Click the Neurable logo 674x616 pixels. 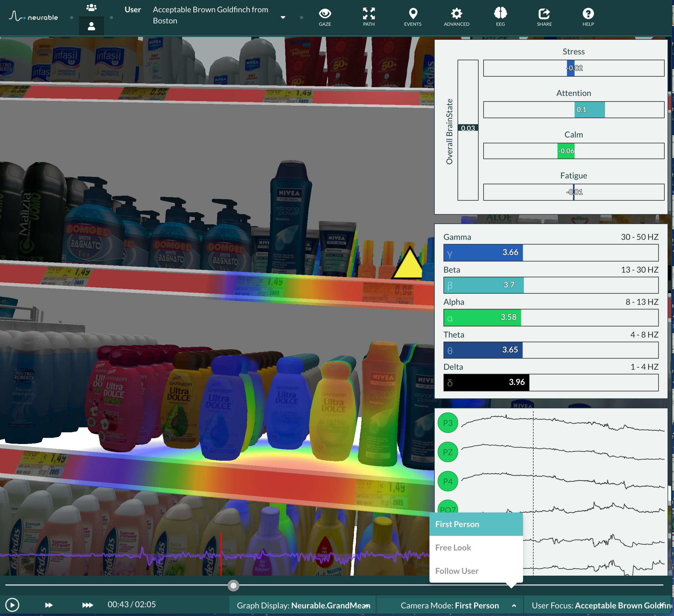(x=34, y=16)
